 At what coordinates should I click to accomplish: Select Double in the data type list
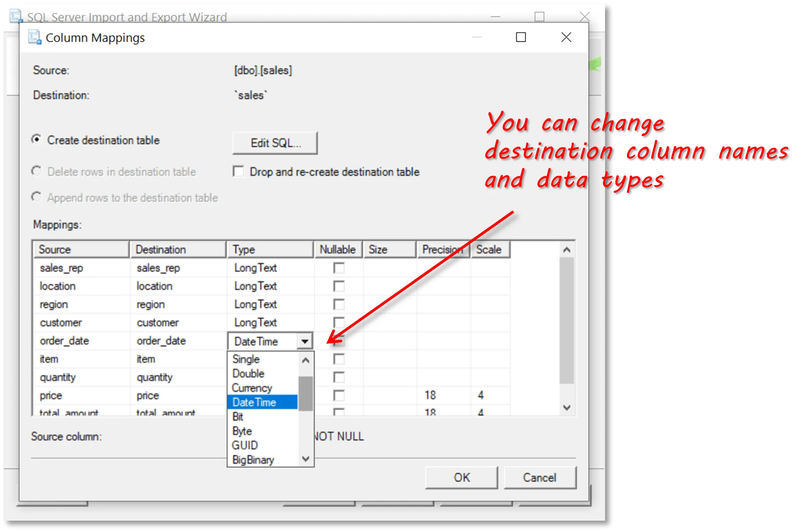(248, 374)
